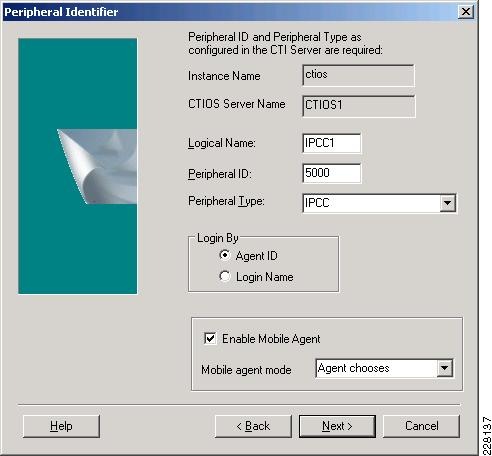The height and width of the screenshot is (456, 492).
Task: Open the Mobile agent mode dropdown arrow
Action: coord(444,368)
